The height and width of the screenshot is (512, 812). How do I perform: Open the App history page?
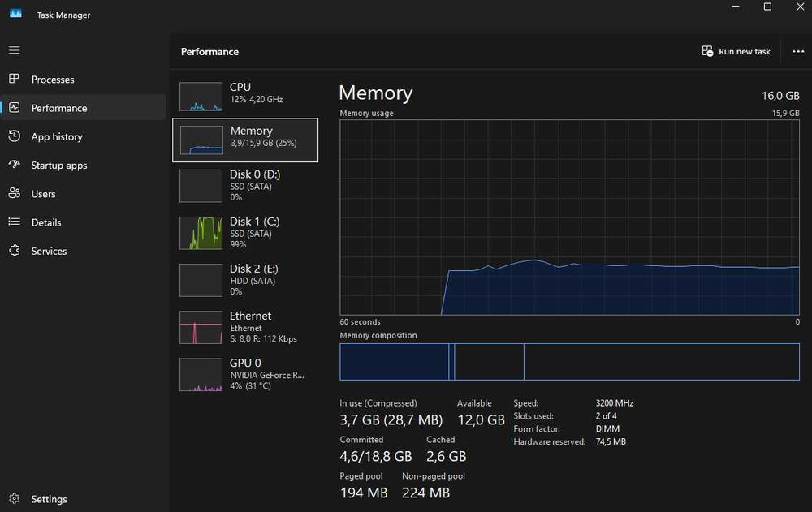pos(83,136)
